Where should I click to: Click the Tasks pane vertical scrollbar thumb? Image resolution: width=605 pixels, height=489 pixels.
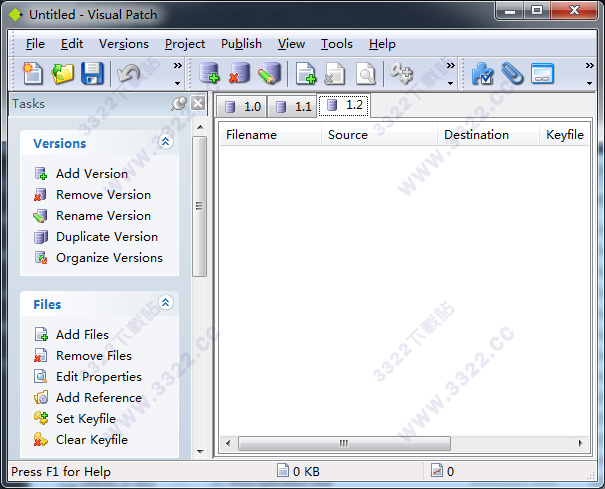click(199, 206)
